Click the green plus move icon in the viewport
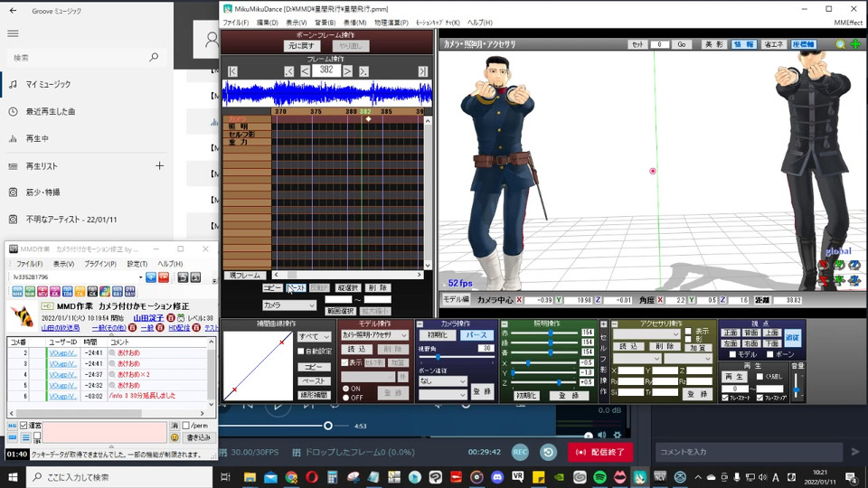The image size is (868, 488). point(855,44)
